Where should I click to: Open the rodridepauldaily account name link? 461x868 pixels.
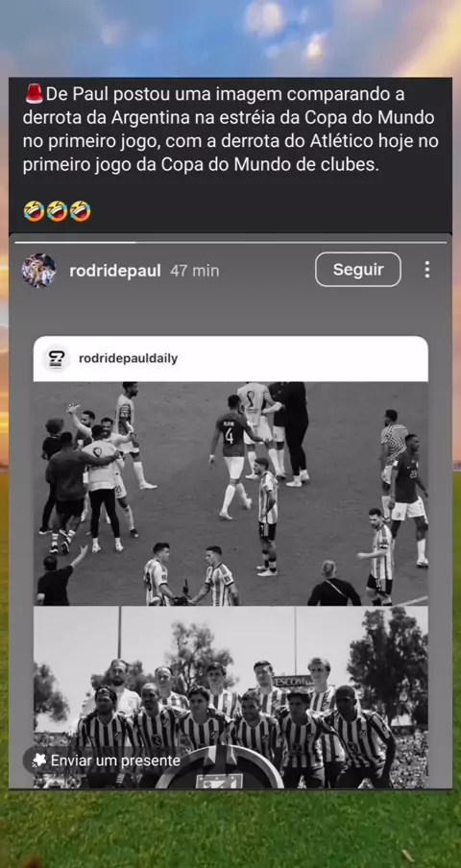tap(129, 359)
